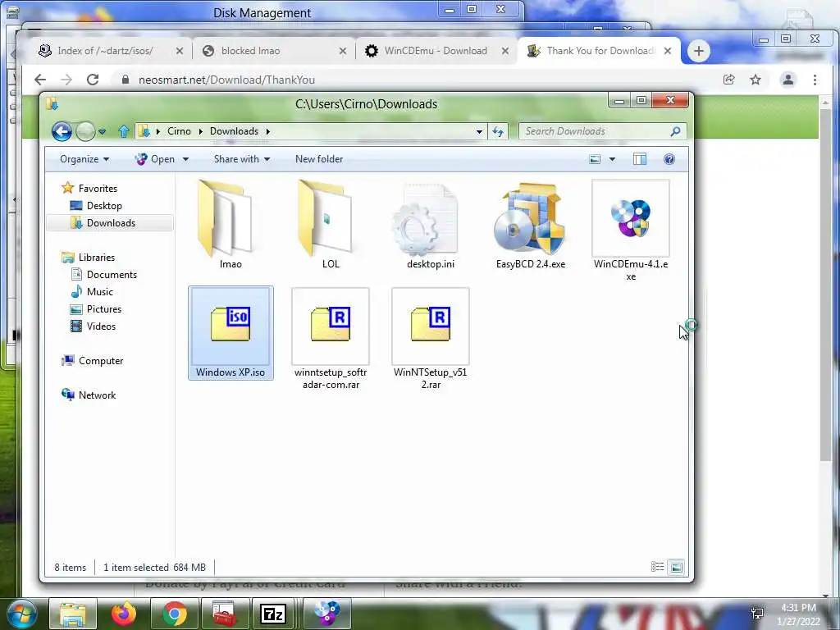Select Downloads in Favorites

(111, 223)
